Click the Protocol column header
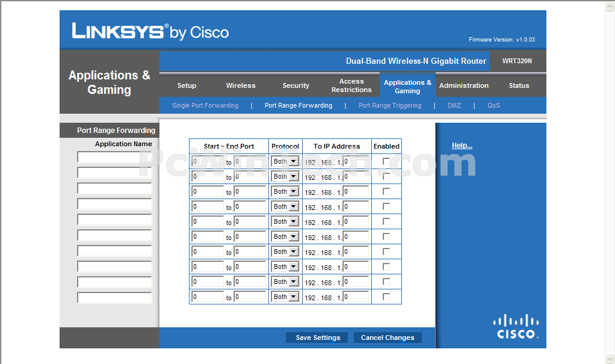Image resolution: width=615 pixels, height=364 pixels. click(x=285, y=146)
